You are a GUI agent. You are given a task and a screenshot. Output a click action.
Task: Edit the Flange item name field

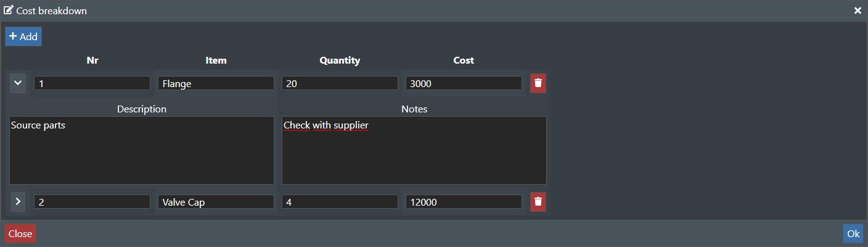216,83
